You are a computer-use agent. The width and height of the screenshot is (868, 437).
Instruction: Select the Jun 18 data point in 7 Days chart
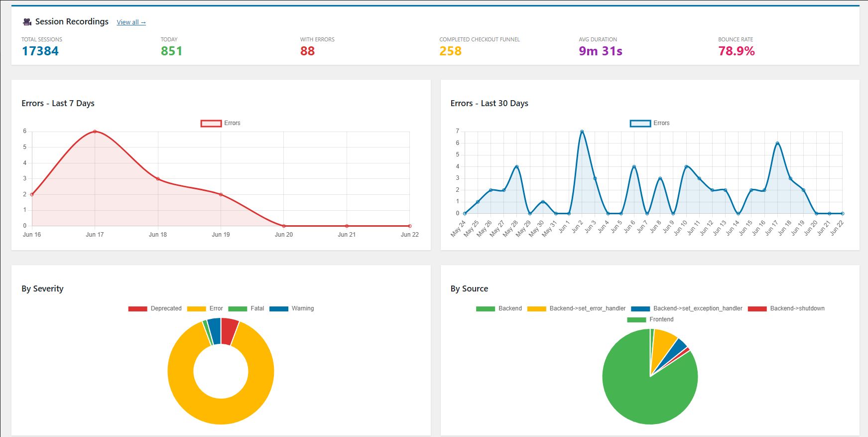[x=158, y=179]
